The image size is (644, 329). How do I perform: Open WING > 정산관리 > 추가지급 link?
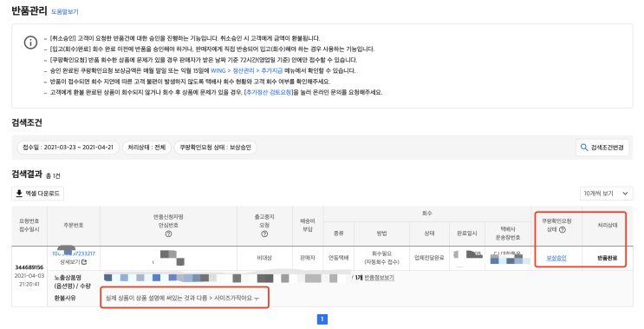pos(246,70)
